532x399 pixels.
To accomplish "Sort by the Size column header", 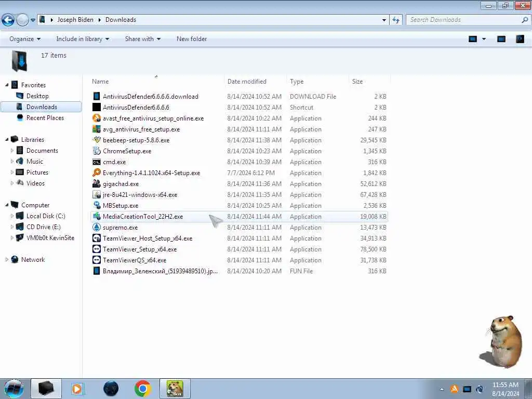I will click(x=357, y=82).
